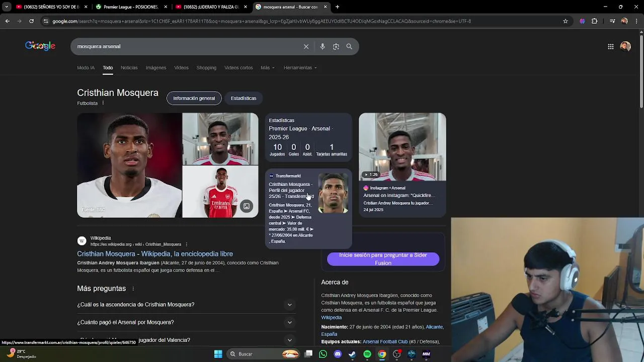Expand the Más search filter dropdown
This screenshot has width=644, height=362.
[268, 68]
